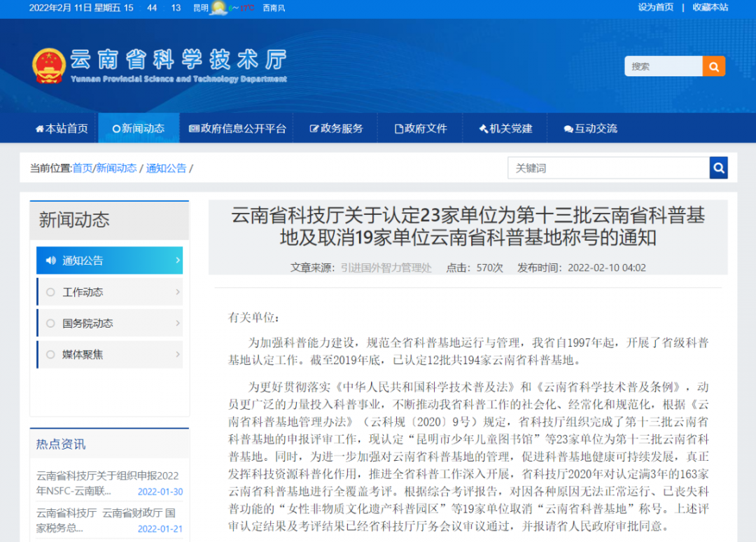Click the orange header search magnifier icon

click(713, 67)
